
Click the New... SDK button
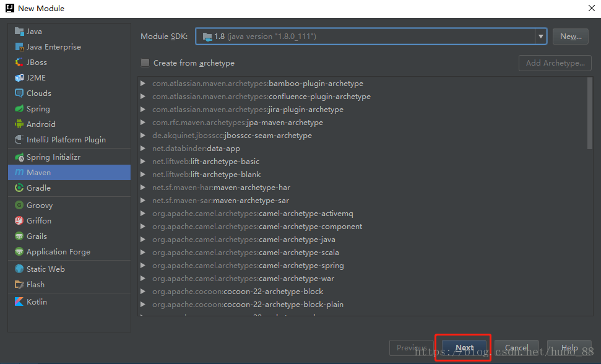tap(570, 37)
